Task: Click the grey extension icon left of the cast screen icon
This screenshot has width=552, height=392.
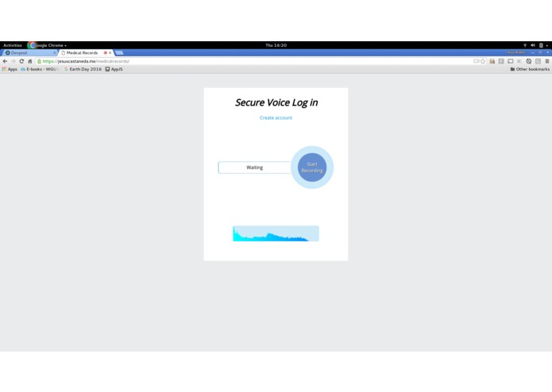Action: [501, 61]
